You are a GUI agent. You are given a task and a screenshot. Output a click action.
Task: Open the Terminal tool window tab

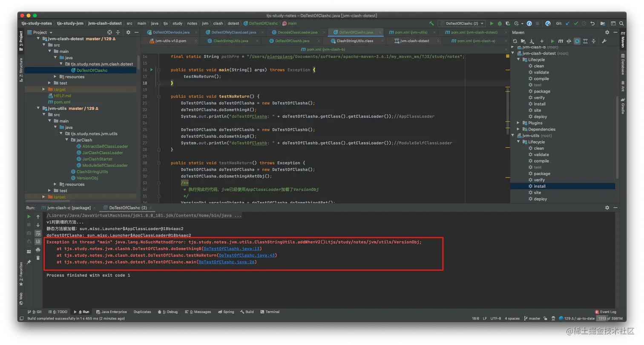pos(269,312)
